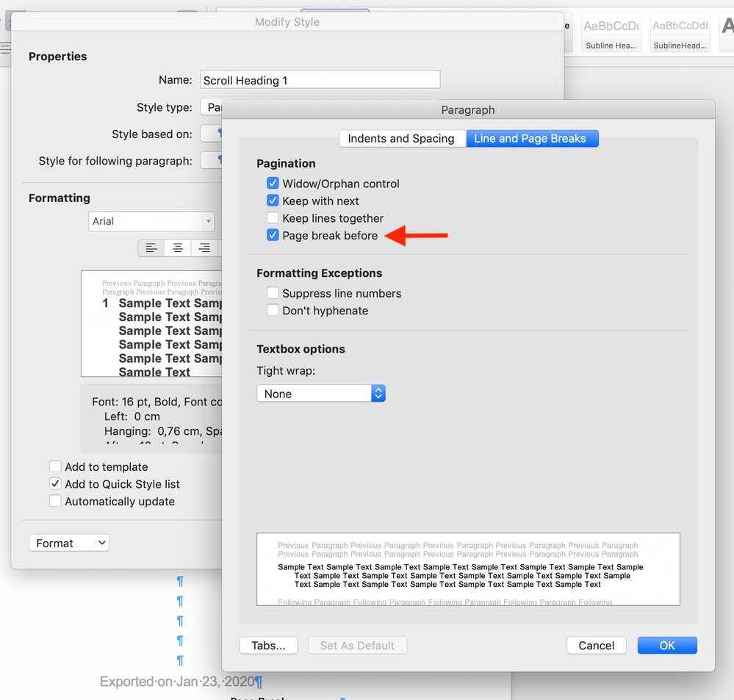Uncheck Keep with next option
Screen dimensions: 734x700
point(273,201)
